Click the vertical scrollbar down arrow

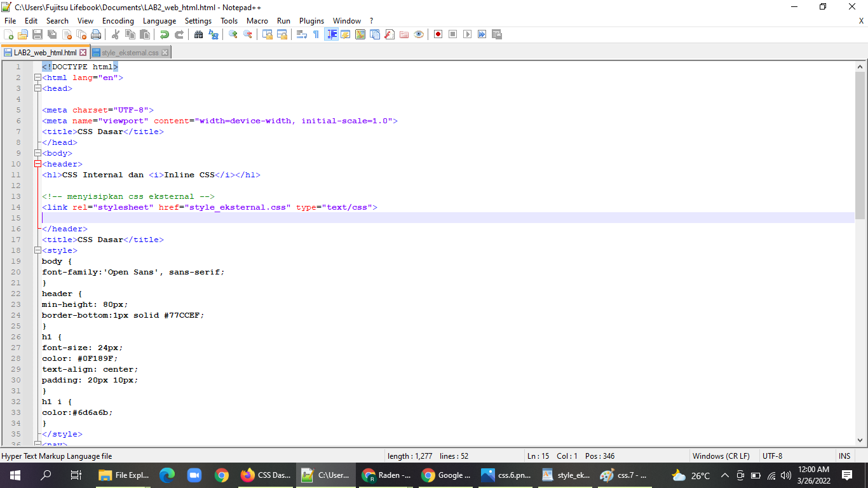pos(860,440)
